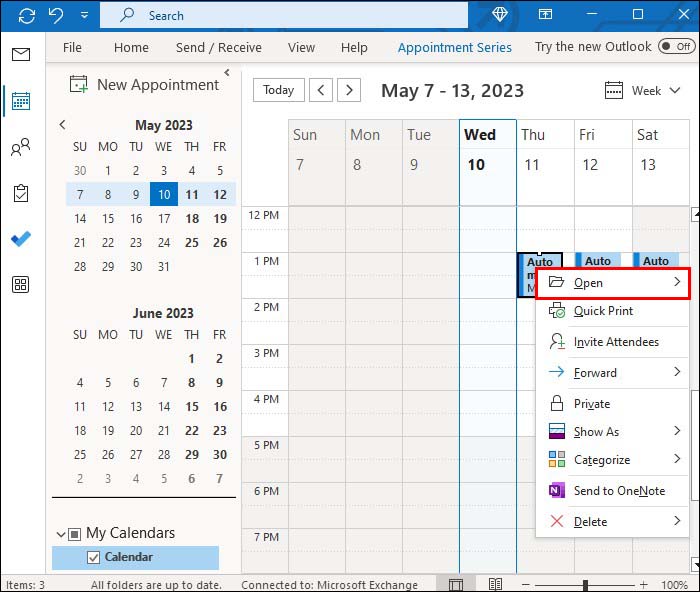Click the Invite Attendees person icon
The width and height of the screenshot is (700, 592).
pos(557,342)
